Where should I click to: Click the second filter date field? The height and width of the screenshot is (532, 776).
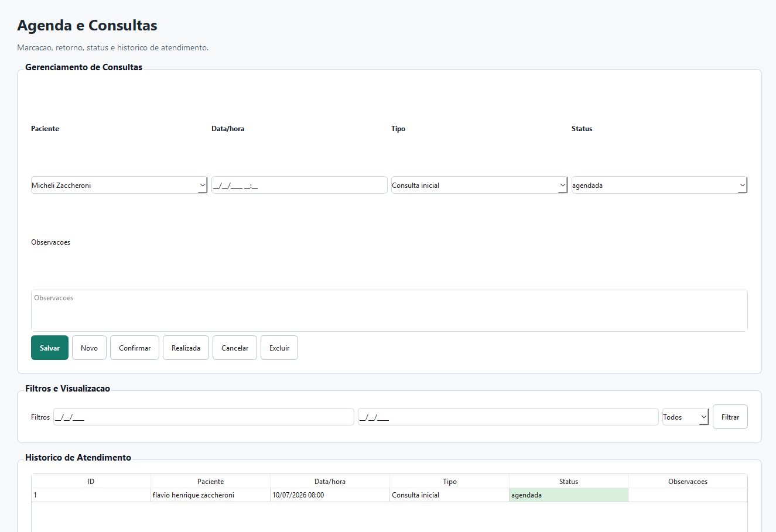(508, 417)
